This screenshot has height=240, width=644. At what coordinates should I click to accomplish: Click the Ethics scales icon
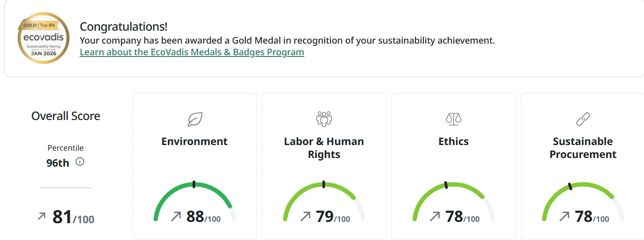(453, 119)
